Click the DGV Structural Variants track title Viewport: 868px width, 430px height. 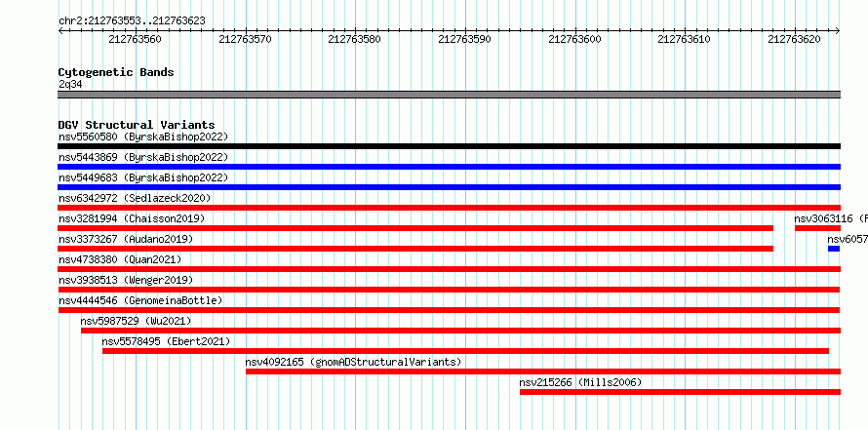coord(137,125)
